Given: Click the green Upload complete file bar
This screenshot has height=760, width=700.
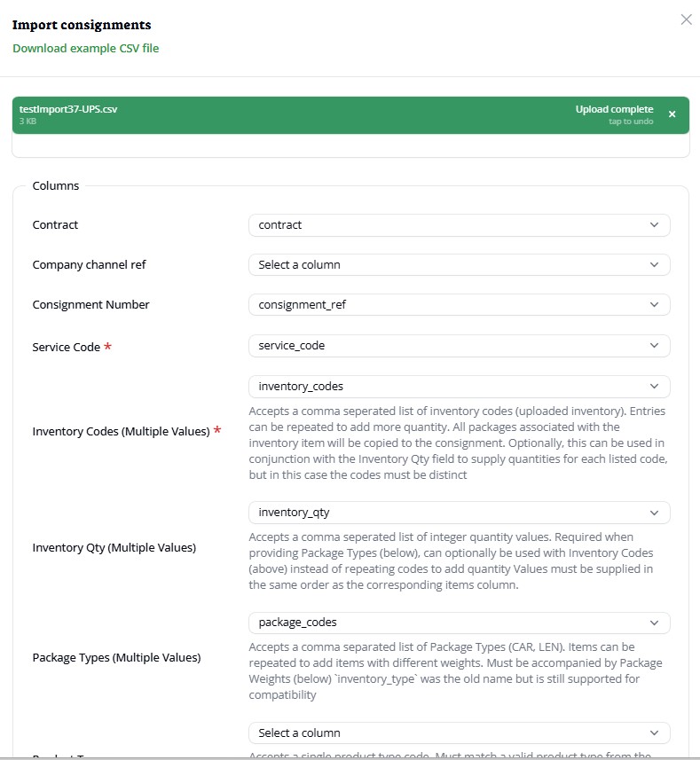Looking at the screenshot, I should click(x=311, y=115).
